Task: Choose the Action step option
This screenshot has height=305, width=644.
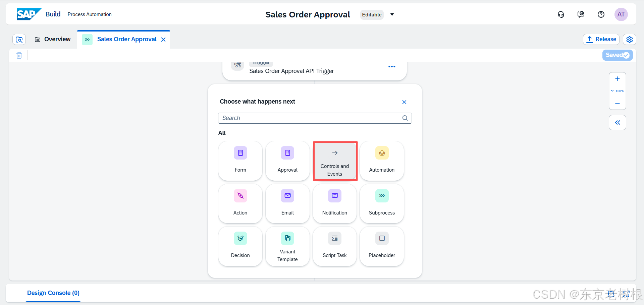Action: click(240, 203)
